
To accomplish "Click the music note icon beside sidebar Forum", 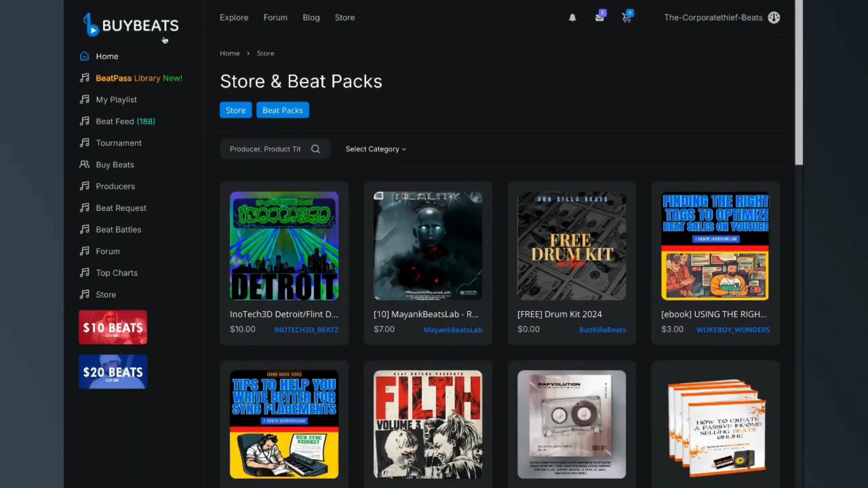I will click(x=85, y=251).
